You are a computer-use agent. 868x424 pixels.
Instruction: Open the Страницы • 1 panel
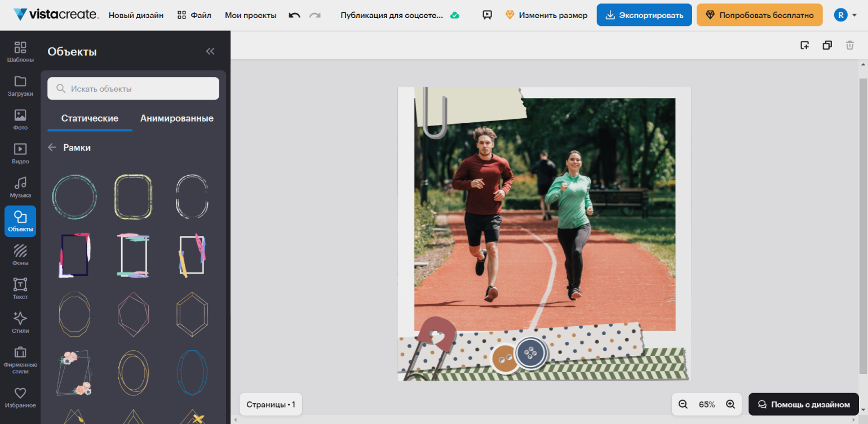271,404
